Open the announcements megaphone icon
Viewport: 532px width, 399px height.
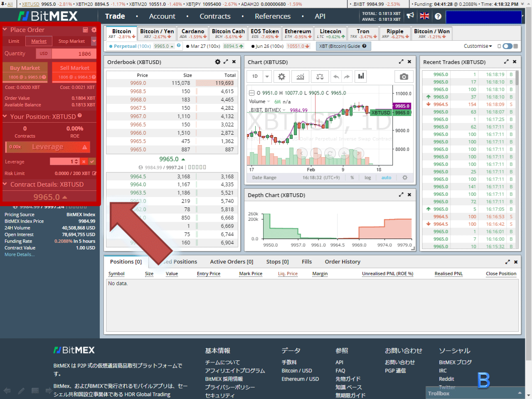point(410,16)
